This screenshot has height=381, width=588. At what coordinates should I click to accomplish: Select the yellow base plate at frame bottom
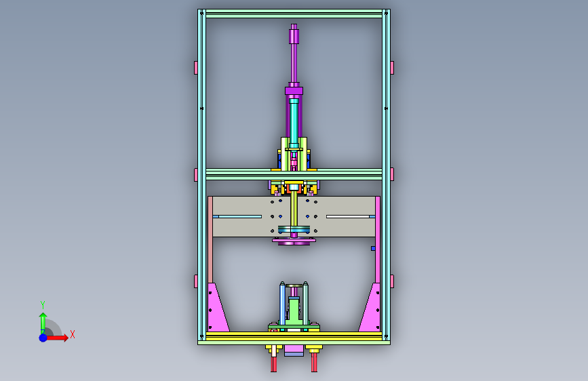pos(294,336)
